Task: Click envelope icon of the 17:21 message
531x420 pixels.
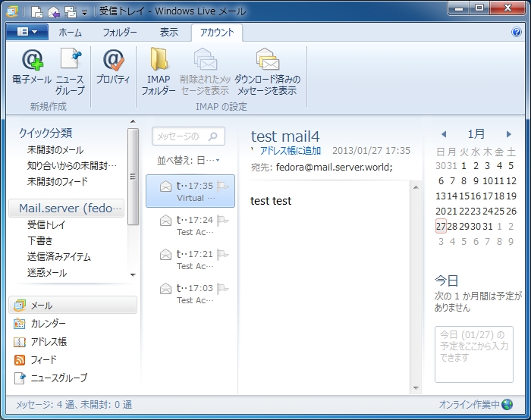Action: [x=165, y=255]
